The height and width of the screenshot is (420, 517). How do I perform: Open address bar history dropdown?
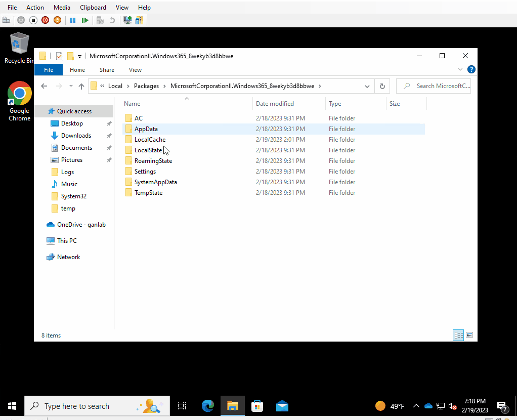(367, 86)
